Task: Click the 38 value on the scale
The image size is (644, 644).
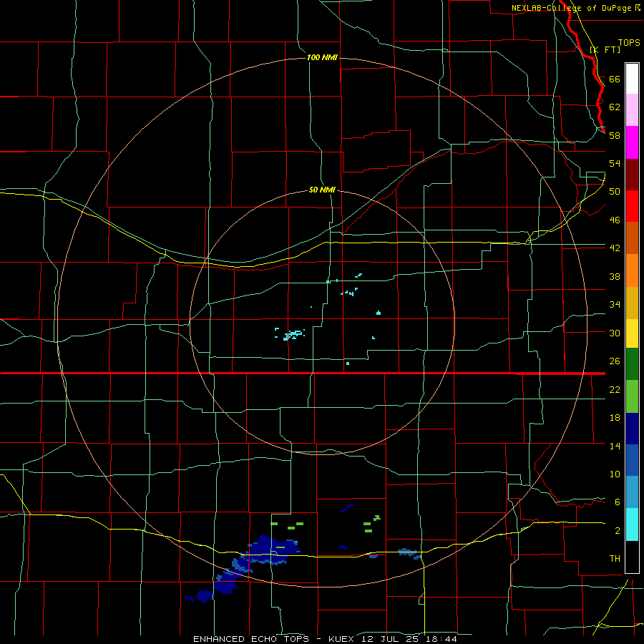Action: coord(615,276)
